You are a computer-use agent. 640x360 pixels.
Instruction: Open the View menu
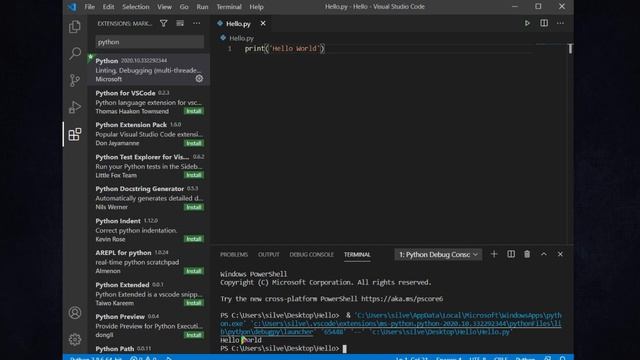click(164, 7)
